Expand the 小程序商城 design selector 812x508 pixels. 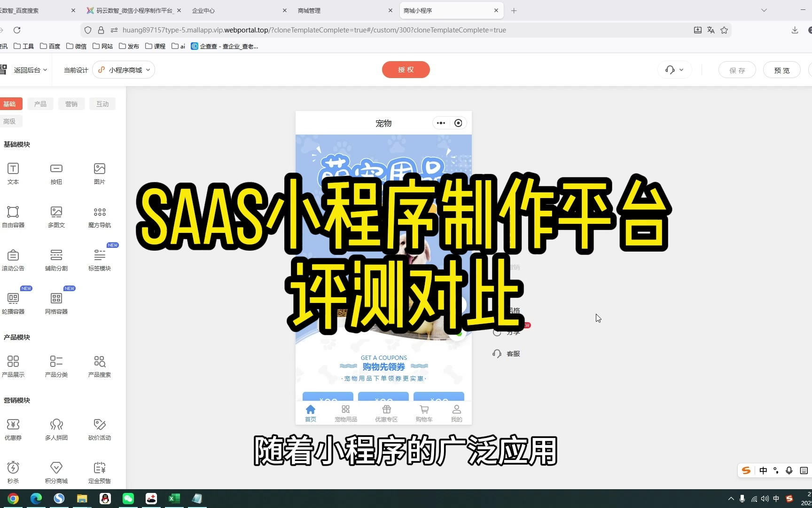124,70
